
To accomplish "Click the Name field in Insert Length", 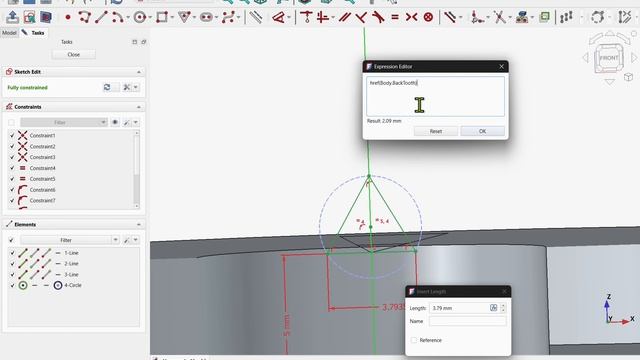I will (468, 321).
